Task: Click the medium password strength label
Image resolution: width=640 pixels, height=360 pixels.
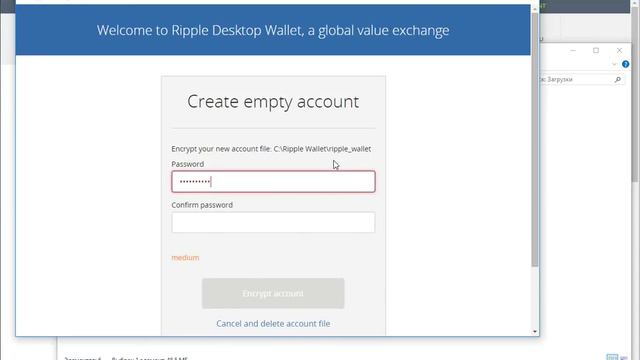Action: [185, 258]
